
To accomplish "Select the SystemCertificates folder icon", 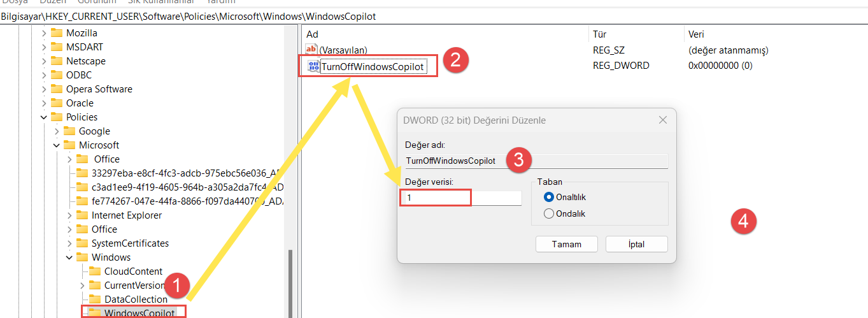I will pos(82,243).
